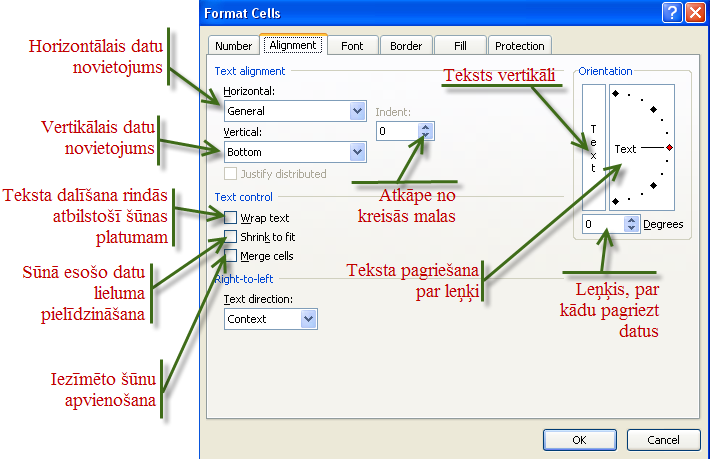This screenshot has width=710, height=459.
Task: Open the Horizontal alignment dropdown
Action: [357, 111]
